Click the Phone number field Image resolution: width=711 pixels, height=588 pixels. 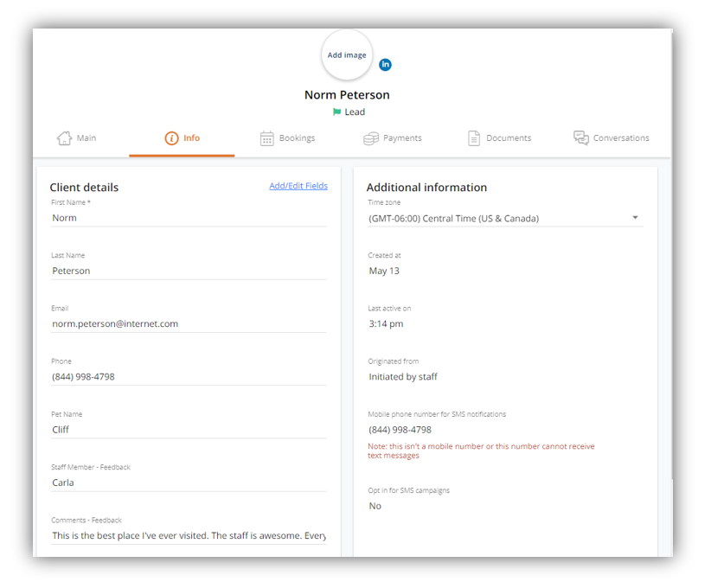point(189,377)
